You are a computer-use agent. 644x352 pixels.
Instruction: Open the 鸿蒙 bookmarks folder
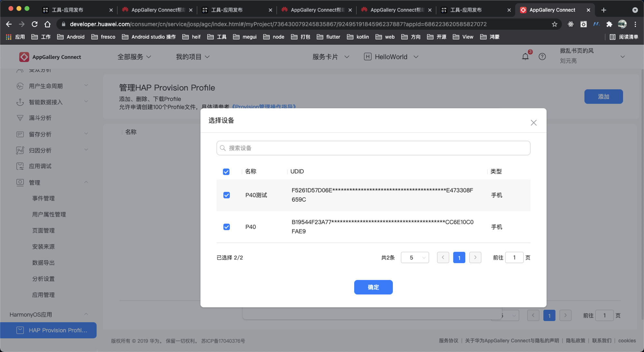(x=490, y=37)
